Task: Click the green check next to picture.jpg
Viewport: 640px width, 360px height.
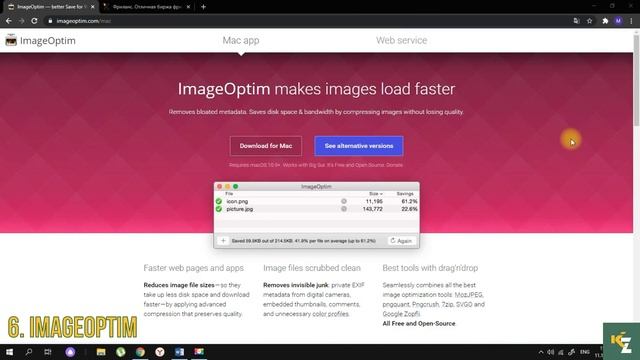Action: click(x=219, y=209)
